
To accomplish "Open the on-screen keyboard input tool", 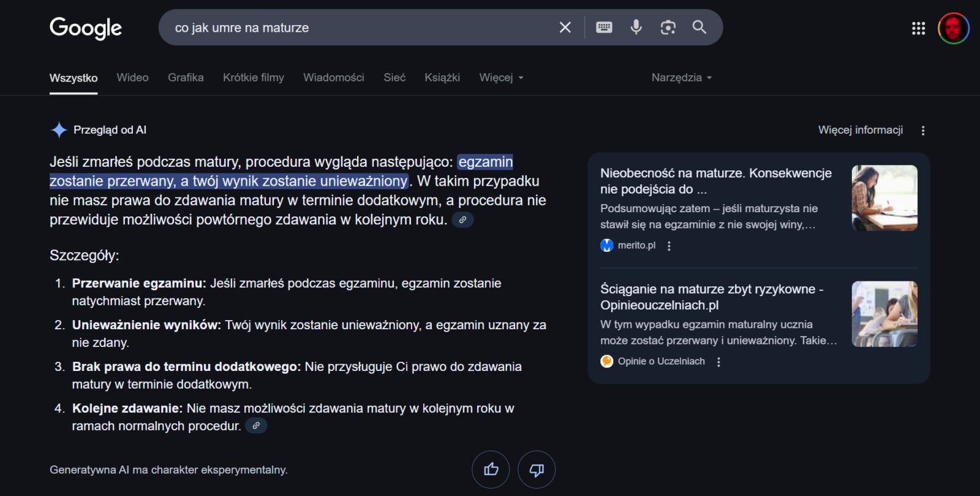I will [604, 27].
